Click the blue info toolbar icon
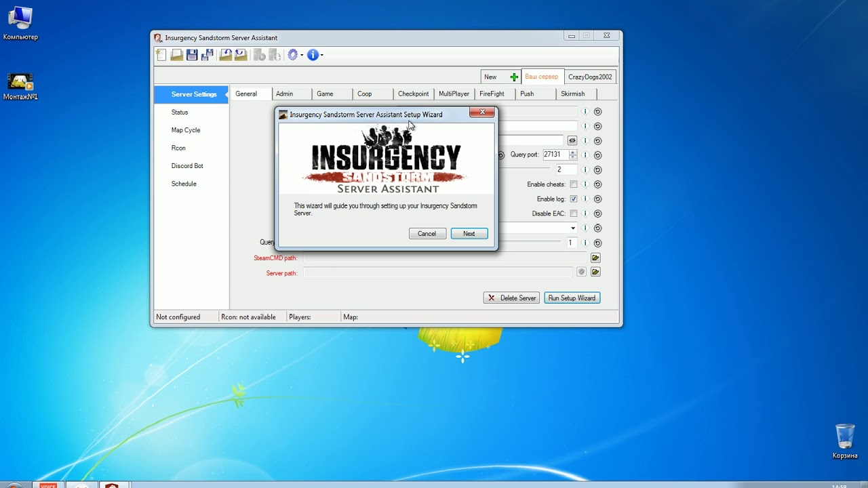The height and width of the screenshot is (488, 868). click(x=313, y=55)
